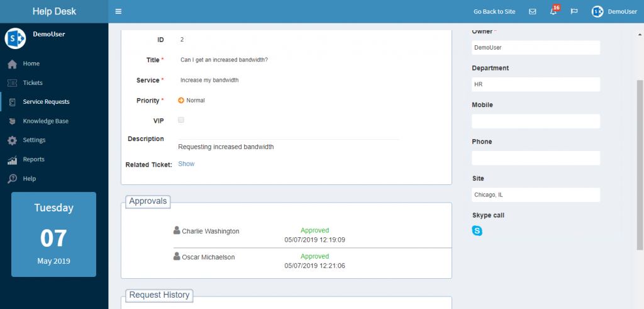The image size is (644, 309).
Task: Click the page vertical scrollbar
Action: click(x=640, y=164)
